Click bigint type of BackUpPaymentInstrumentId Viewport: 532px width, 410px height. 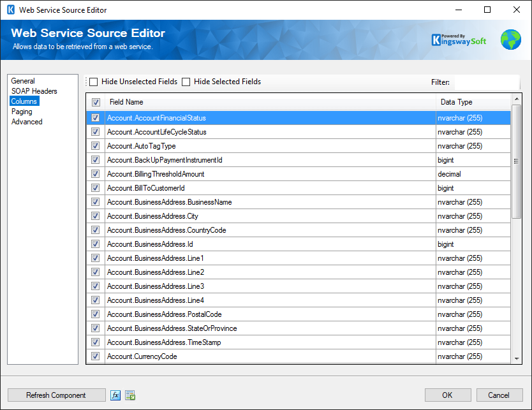[x=445, y=159]
